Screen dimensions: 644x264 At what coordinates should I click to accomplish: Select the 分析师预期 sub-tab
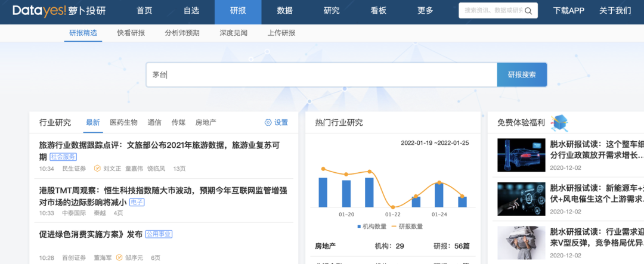tap(182, 33)
